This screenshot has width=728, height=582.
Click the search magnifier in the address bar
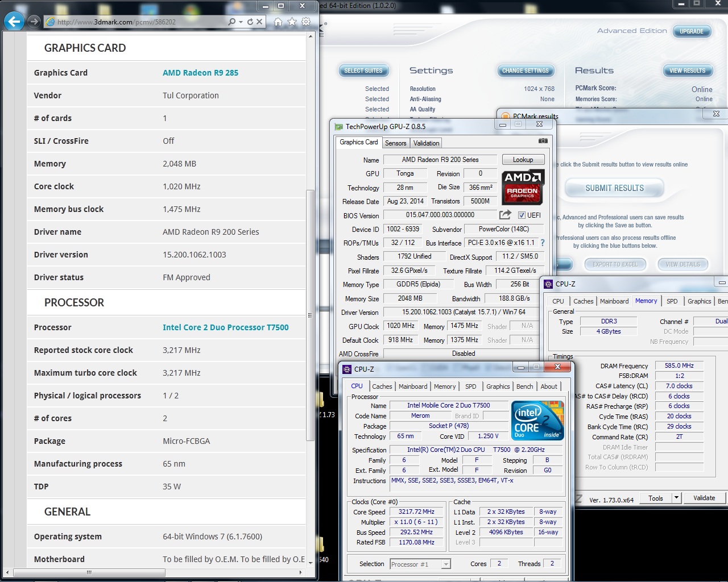pyautogui.click(x=231, y=22)
